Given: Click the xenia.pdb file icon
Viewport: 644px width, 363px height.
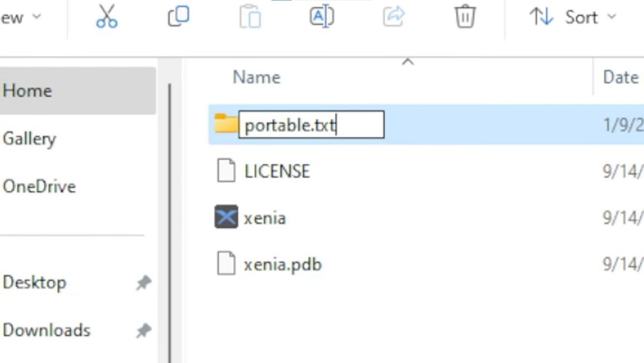Looking at the screenshot, I should coord(226,264).
